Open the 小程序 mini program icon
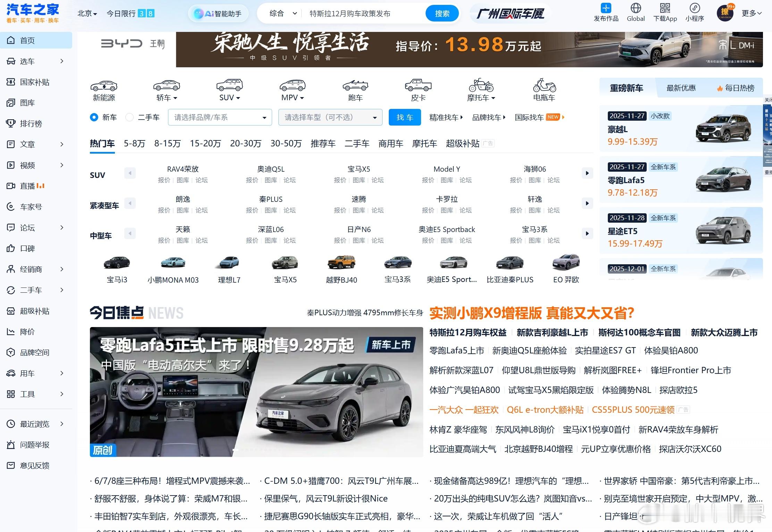 tap(695, 8)
